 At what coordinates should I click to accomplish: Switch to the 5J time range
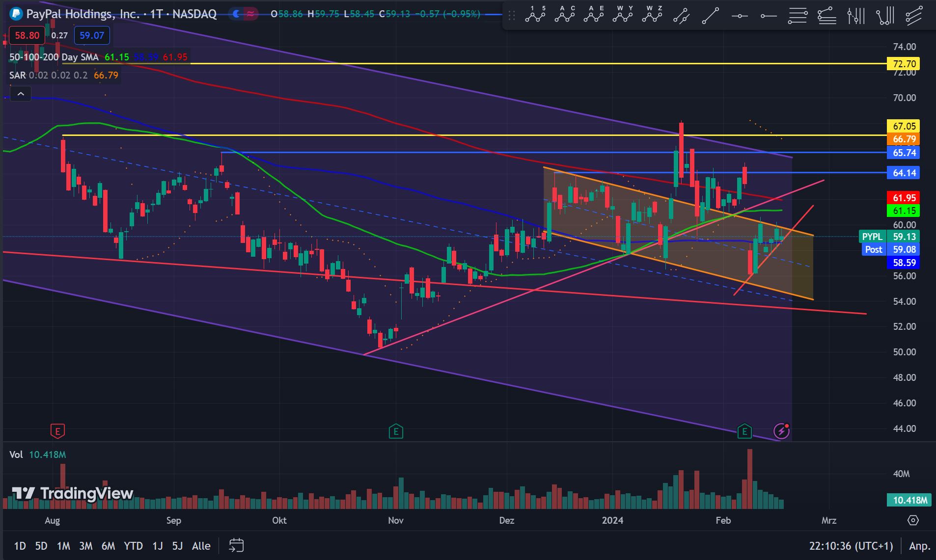click(177, 546)
